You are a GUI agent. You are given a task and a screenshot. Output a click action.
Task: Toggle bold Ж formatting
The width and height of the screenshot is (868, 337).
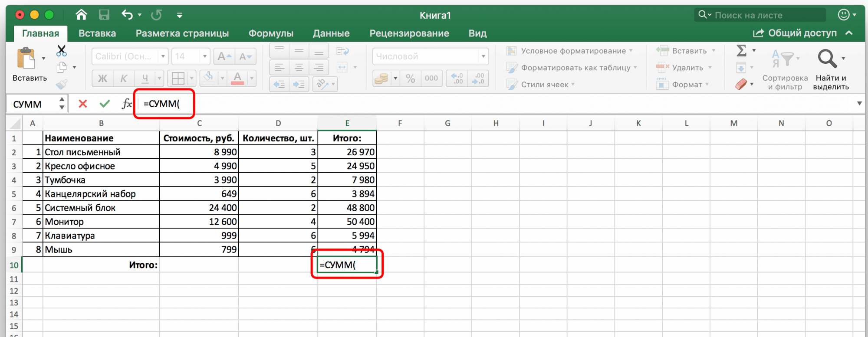click(102, 79)
